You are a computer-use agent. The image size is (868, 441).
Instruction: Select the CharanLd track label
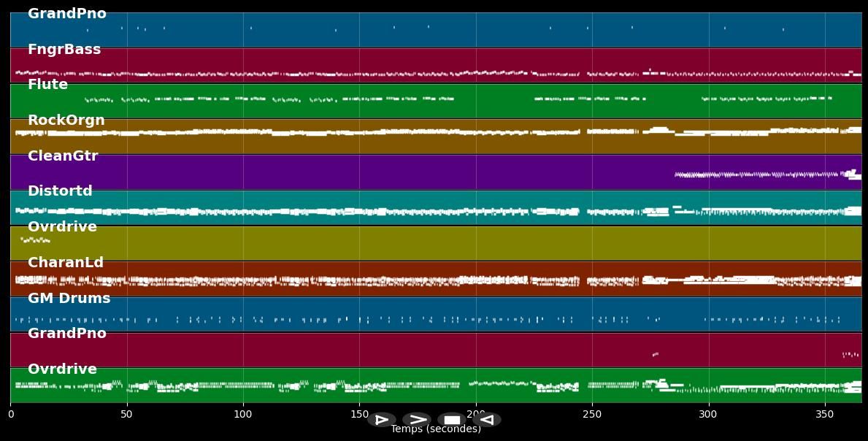click(x=66, y=263)
